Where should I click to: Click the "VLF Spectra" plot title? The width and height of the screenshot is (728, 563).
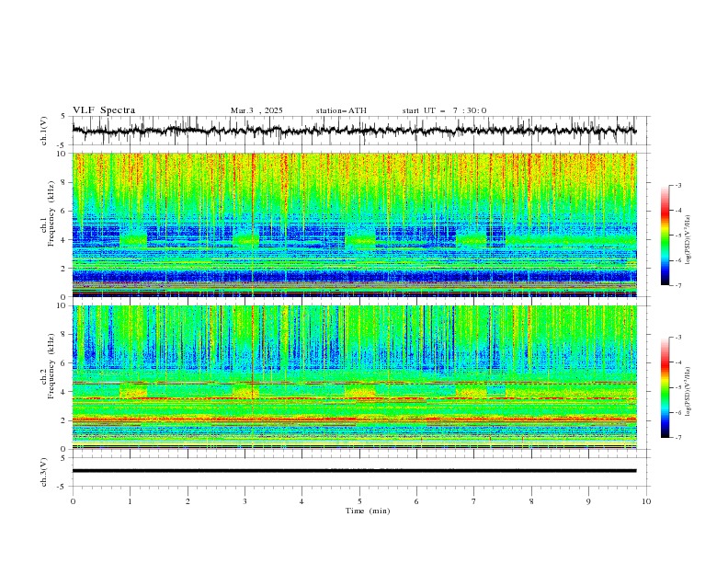pos(104,110)
